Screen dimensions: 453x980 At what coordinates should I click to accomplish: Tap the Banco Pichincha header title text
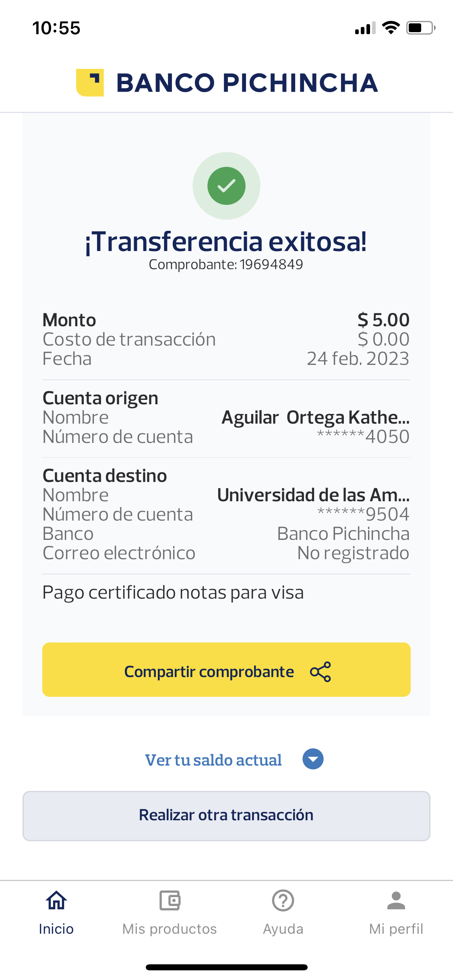[247, 83]
